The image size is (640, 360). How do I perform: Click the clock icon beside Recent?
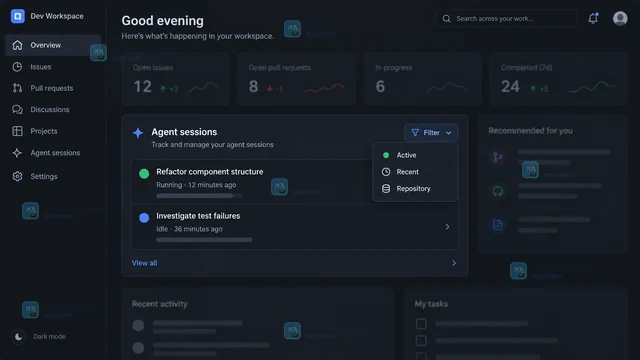pos(386,172)
